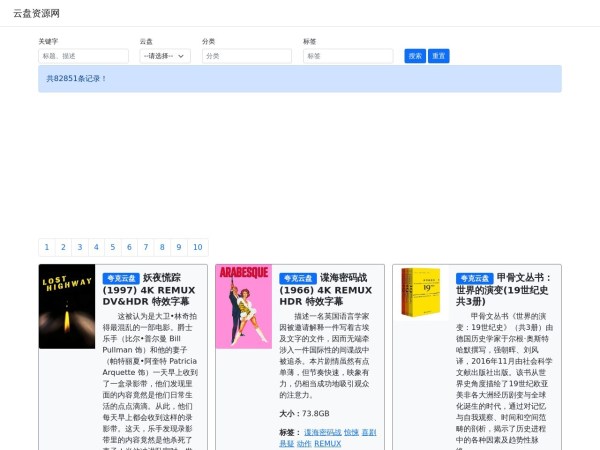The width and height of the screenshot is (600, 450).
Task: Click the REMUX tag link
Action: pyautogui.click(x=327, y=443)
